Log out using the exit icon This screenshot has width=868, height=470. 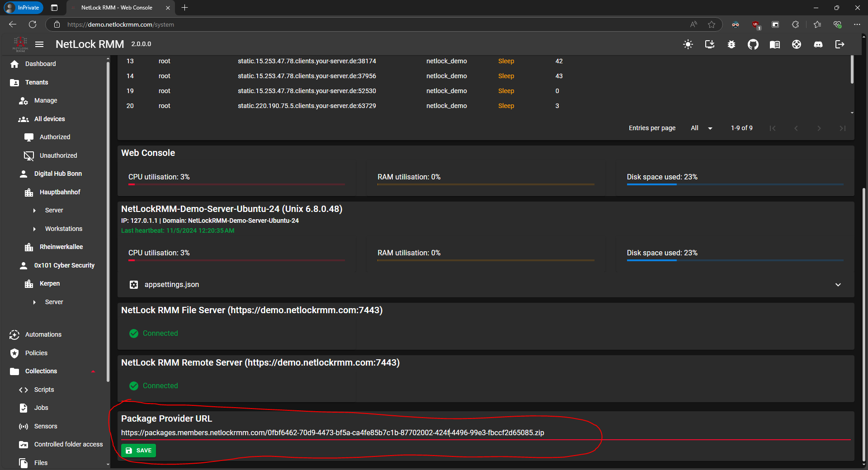point(840,44)
